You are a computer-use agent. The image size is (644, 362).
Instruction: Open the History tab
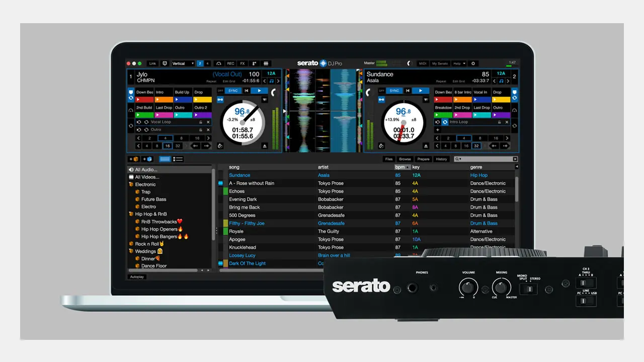[441, 159]
